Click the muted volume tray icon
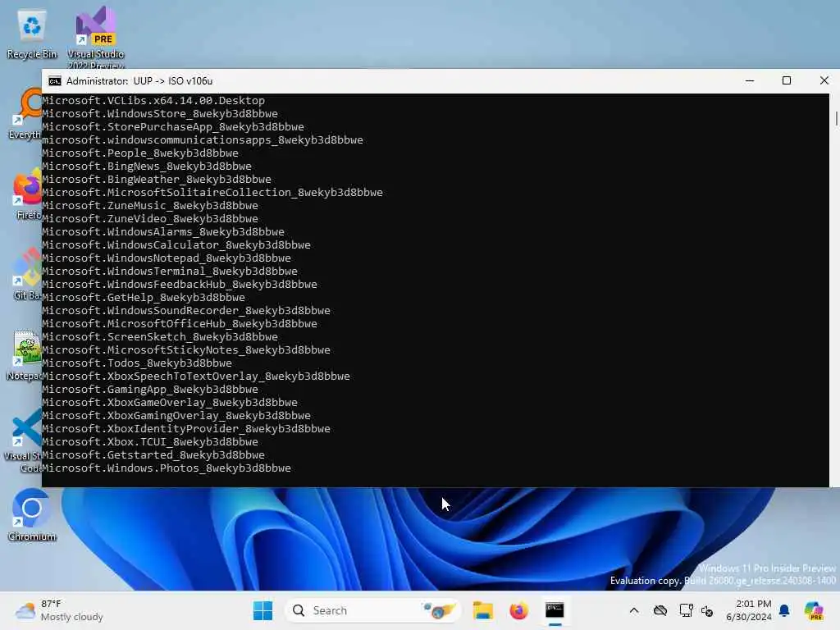This screenshot has width=840, height=630. pyautogui.click(x=707, y=610)
